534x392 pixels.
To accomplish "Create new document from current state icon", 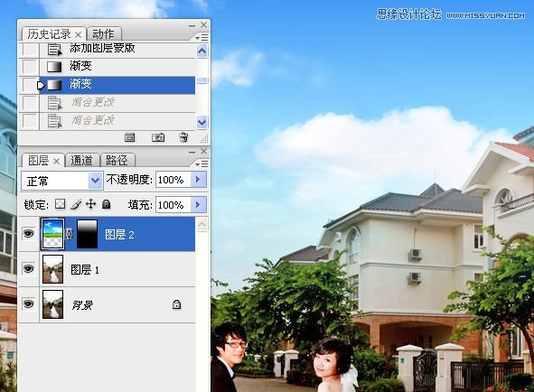I will 129,137.
